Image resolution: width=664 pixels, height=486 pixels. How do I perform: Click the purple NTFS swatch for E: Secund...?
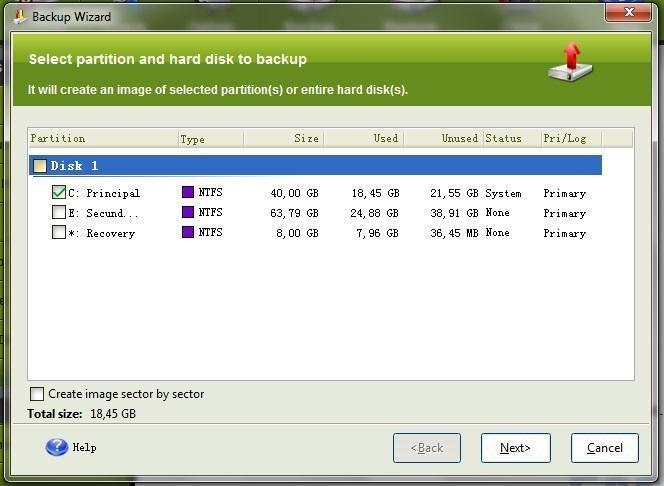[x=188, y=212]
